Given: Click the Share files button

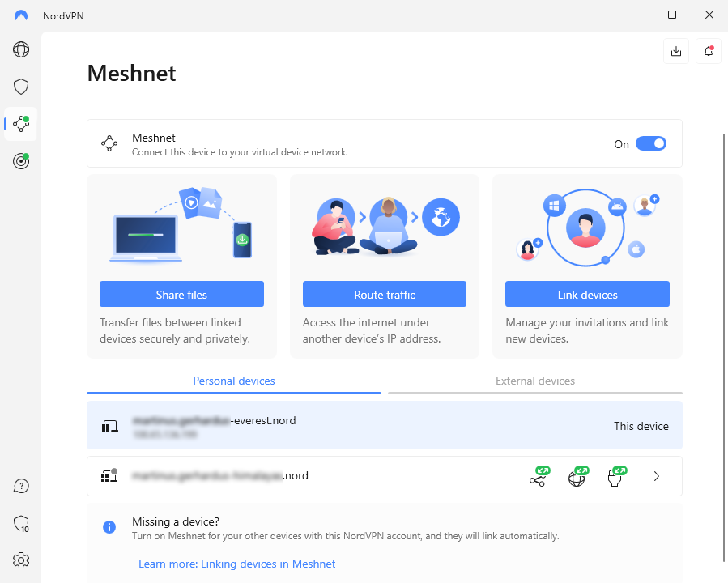Looking at the screenshot, I should point(181,293).
